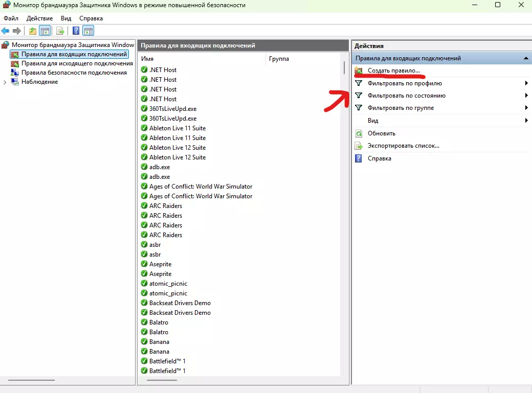
Task: Click the blue Help toolbar icon
Action: point(76,31)
